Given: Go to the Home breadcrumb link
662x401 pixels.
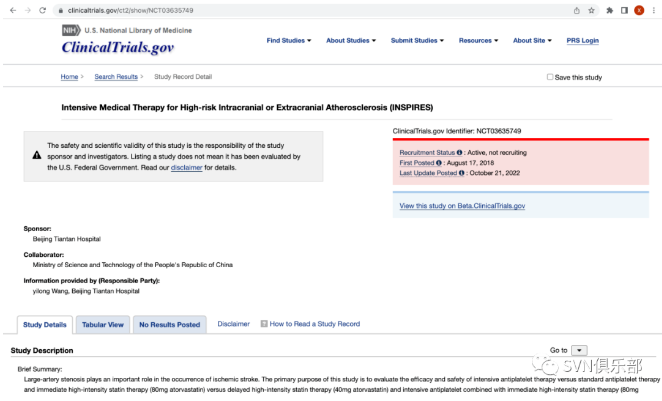Looking at the screenshot, I should coord(69,77).
